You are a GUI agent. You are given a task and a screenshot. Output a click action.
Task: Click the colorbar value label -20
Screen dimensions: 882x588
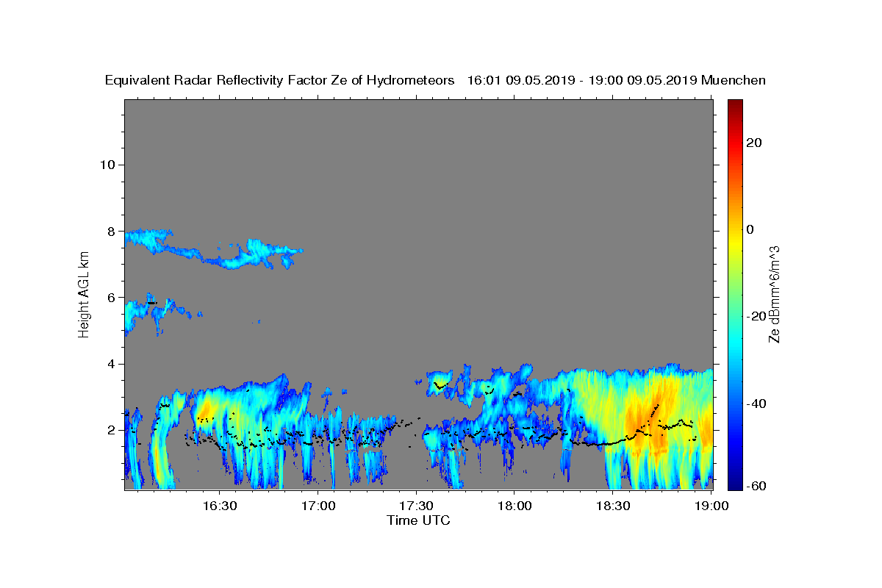(x=756, y=316)
